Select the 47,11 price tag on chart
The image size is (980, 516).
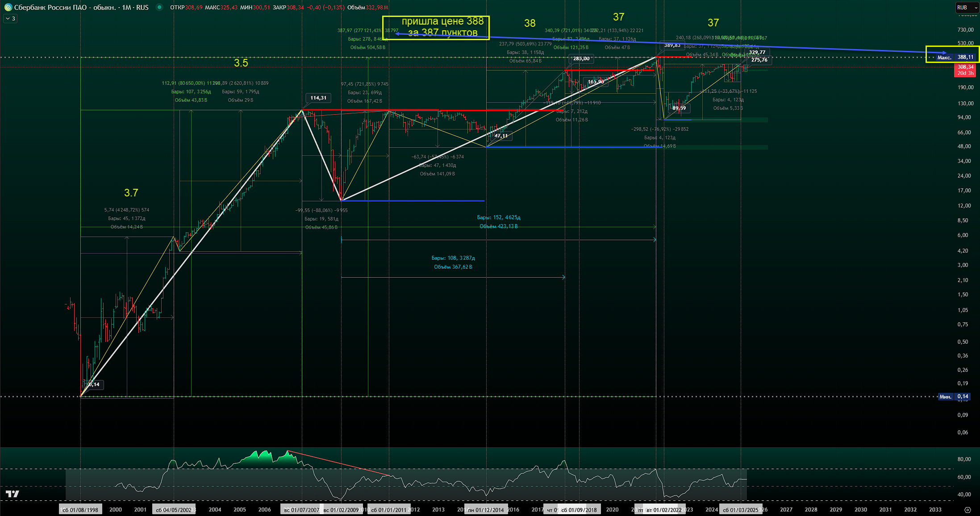click(x=501, y=136)
